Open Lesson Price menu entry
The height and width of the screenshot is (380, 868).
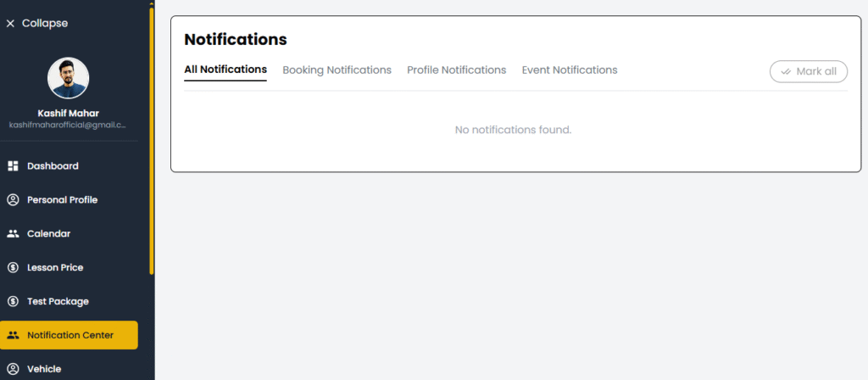(55, 267)
